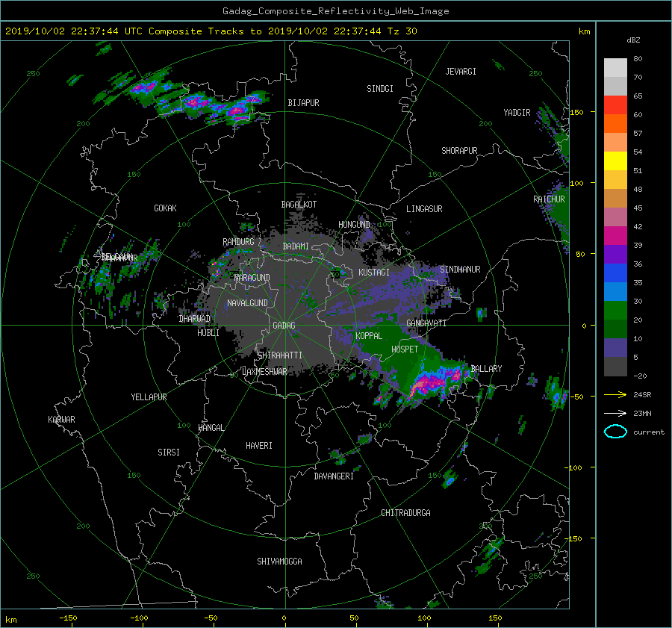Click the HANGAL city label

tap(211, 428)
